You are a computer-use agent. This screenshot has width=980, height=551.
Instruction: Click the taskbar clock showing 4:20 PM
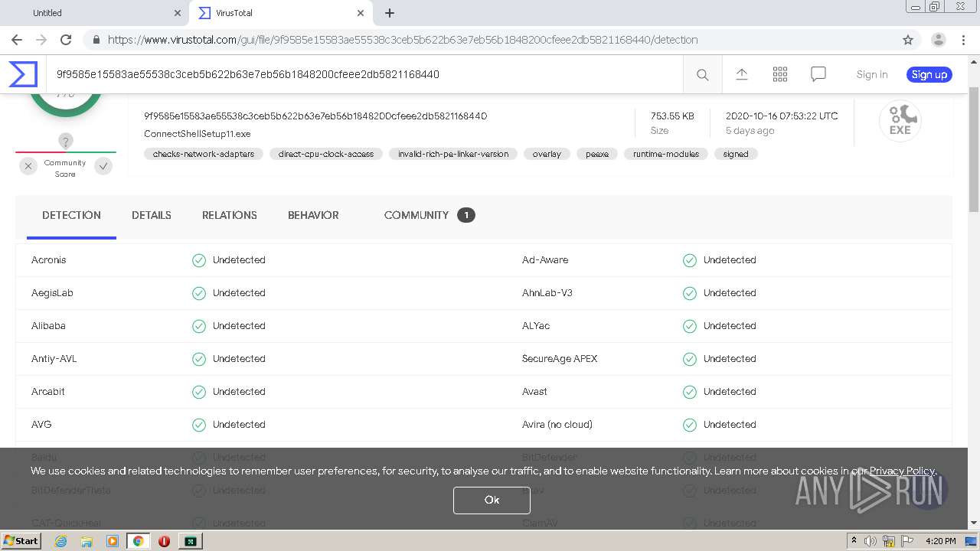click(941, 541)
